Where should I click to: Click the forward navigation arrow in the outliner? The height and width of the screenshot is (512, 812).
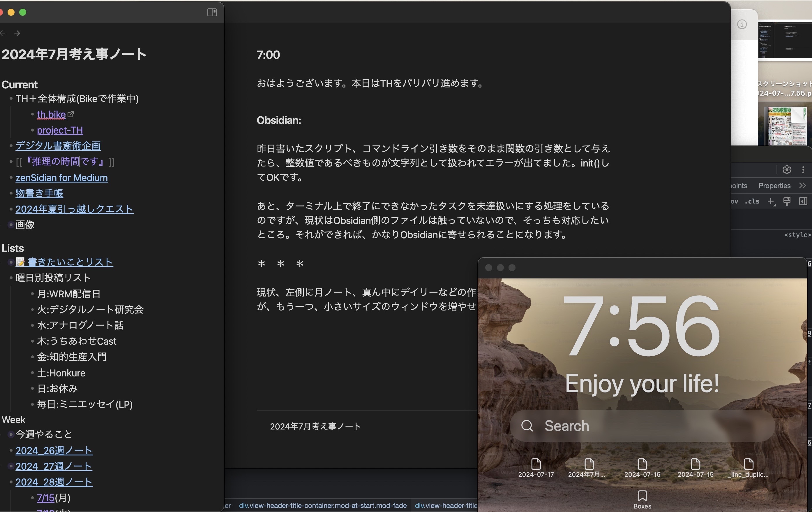17,33
